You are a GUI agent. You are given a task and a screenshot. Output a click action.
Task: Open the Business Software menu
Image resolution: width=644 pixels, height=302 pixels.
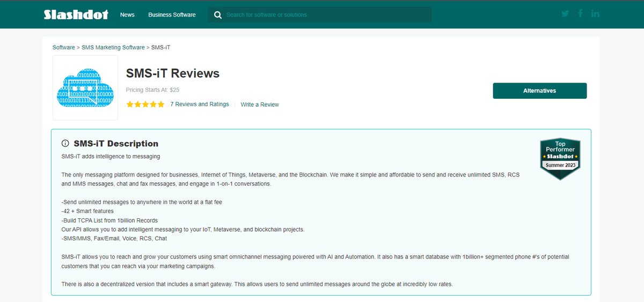tap(172, 14)
